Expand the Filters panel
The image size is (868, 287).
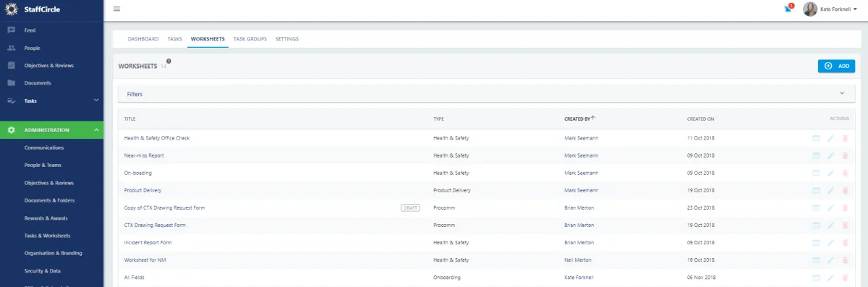(486, 94)
